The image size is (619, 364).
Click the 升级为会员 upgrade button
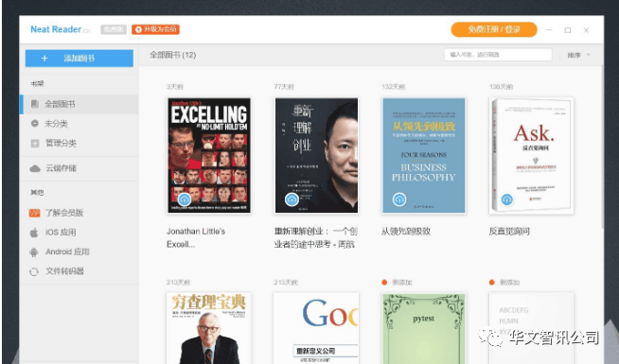(155, 29)
